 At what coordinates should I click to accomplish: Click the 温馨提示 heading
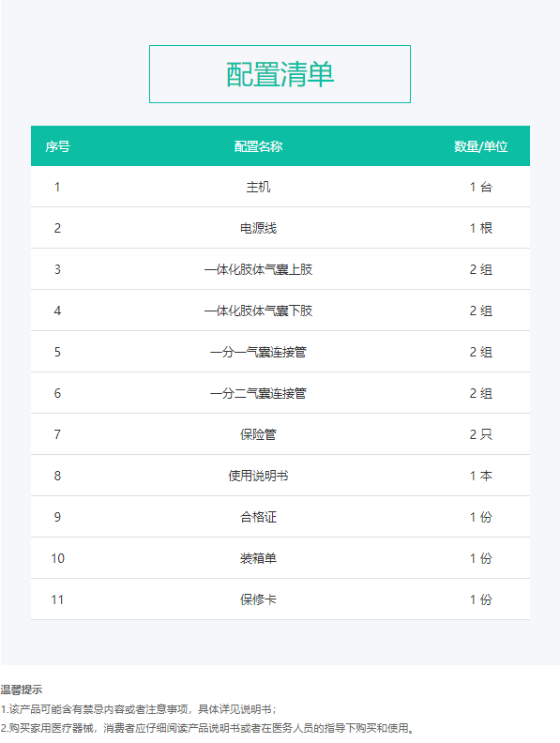tap(22, 690)
